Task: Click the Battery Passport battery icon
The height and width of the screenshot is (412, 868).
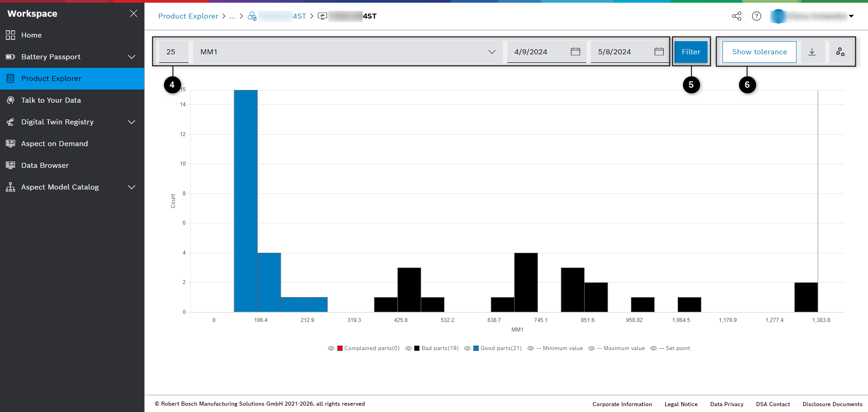Action: tap(10, 57)
